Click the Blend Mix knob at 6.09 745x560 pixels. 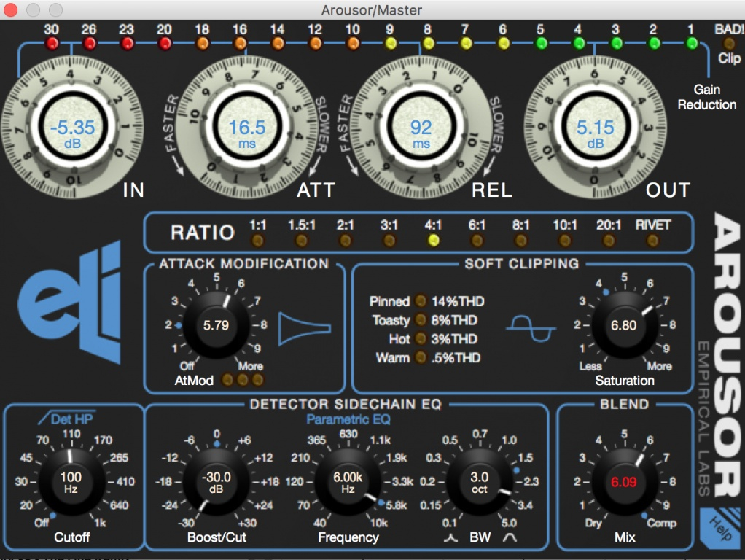[624, 481]
